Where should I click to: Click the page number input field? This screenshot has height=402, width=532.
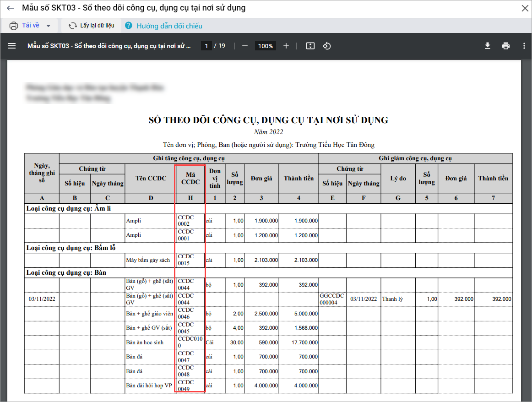click(206, 46)
